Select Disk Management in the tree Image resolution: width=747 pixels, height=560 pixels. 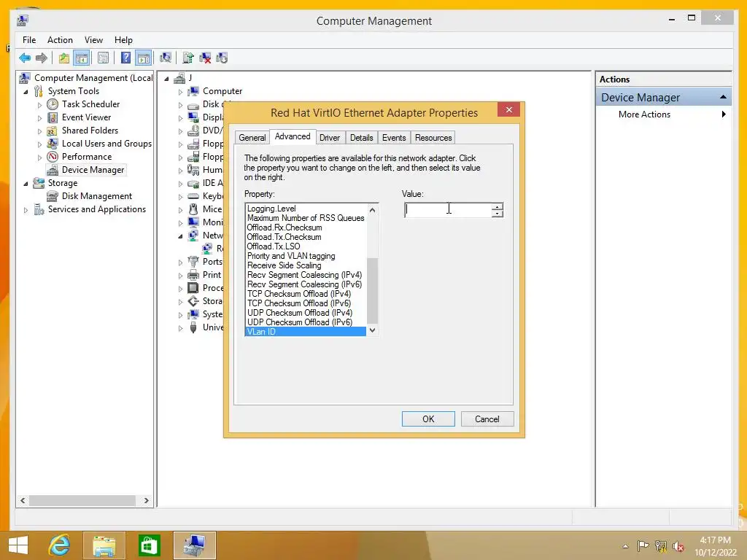pos(97,196)
